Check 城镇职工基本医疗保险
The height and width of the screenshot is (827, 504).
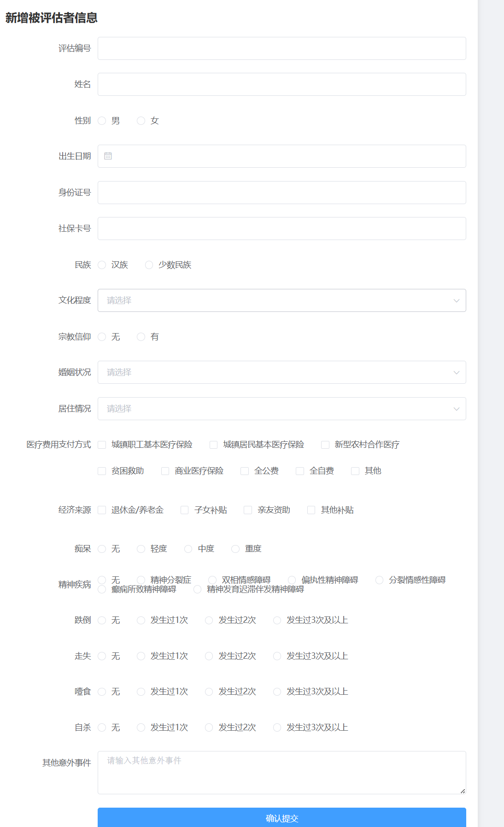click(102, 445)
